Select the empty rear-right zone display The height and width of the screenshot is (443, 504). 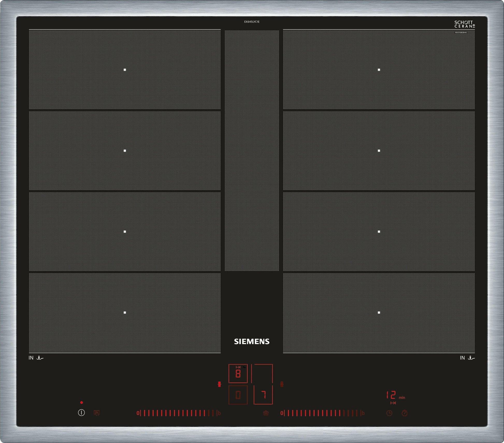[262, 373]
